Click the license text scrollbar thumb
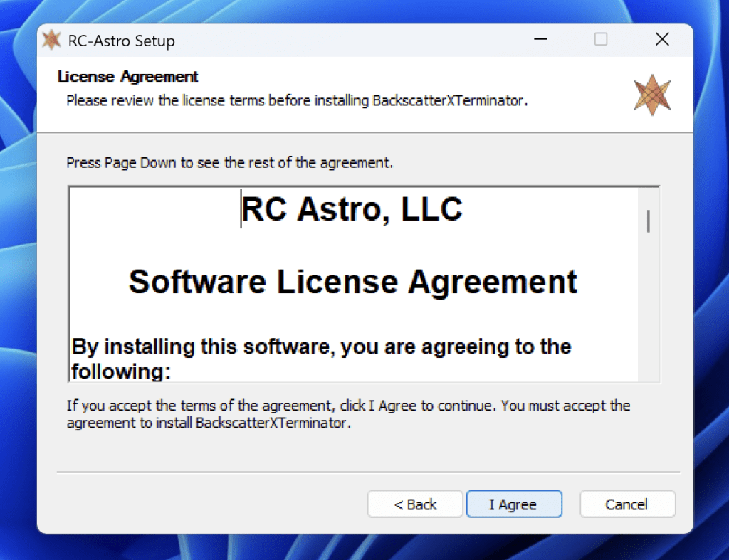729x560 pixels. point(648,221)
